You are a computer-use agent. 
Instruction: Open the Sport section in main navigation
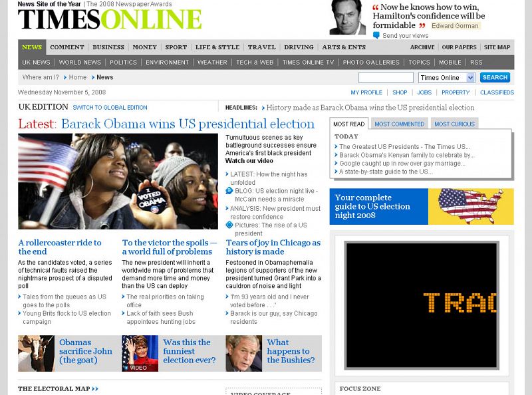coord(176,47)
